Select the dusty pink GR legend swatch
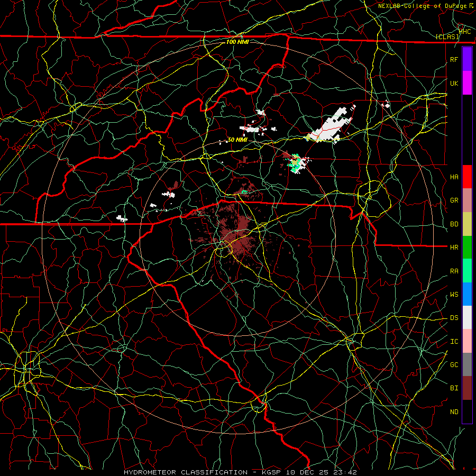The width and height of the screenshot is (476, 476). click(467, 200)
